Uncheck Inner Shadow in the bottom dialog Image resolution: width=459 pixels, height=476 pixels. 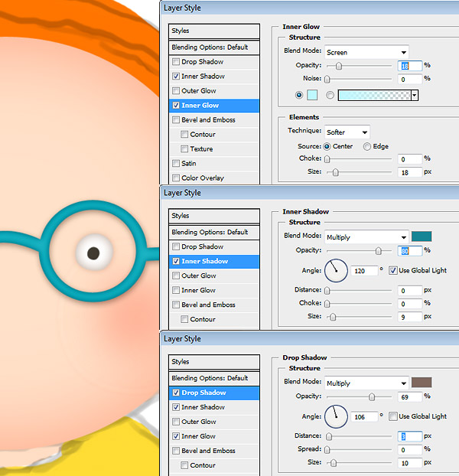click(176, 407)
